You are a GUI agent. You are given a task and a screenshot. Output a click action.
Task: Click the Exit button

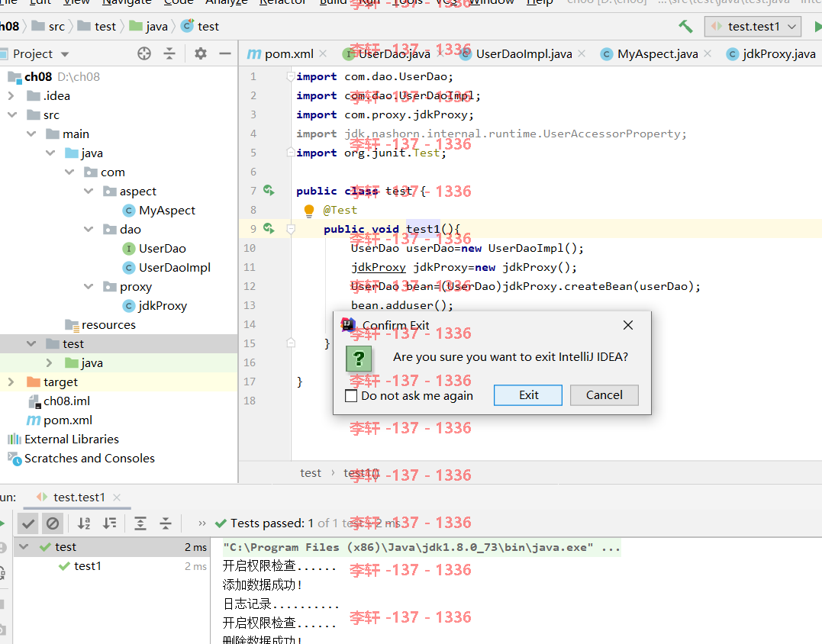528,395
